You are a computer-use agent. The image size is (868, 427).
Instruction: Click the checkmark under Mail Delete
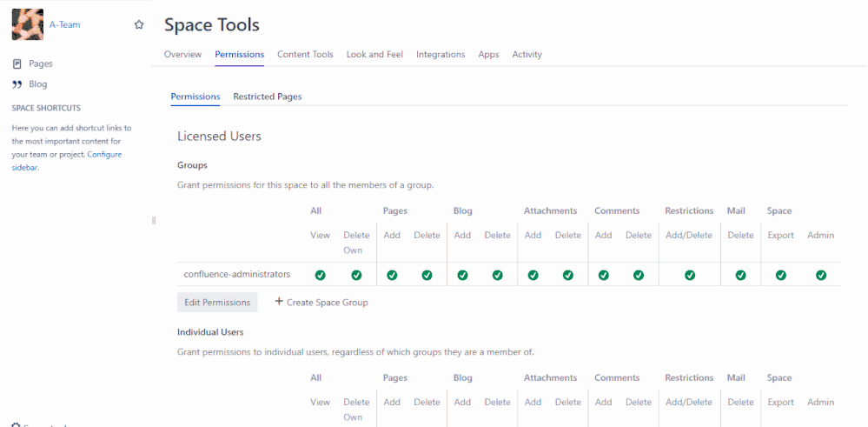click(x=740, y=275)
